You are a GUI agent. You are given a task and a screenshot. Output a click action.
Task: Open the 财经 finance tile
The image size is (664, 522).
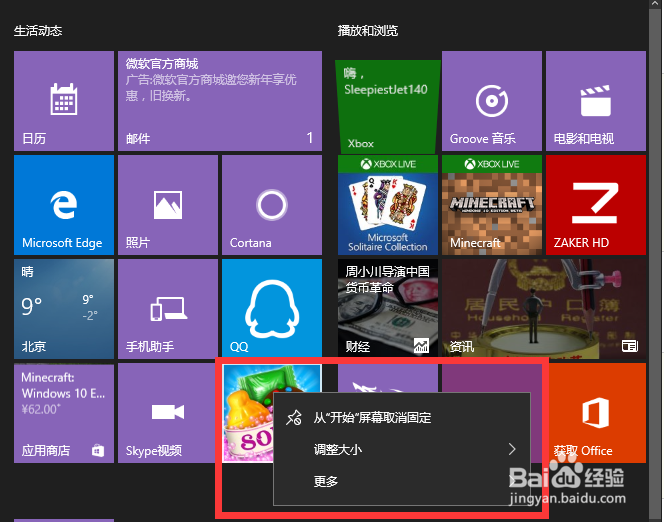(388, 308)
